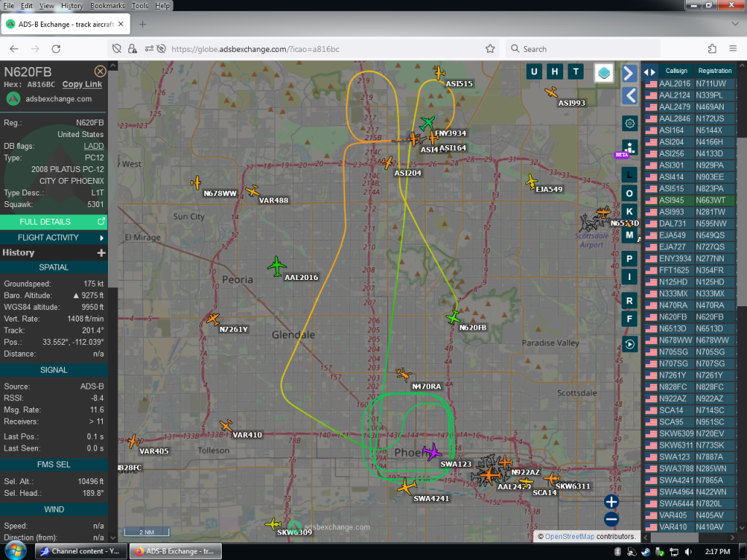
Task: Close the N620FB aircraft info panel
Action: point(100,71)
